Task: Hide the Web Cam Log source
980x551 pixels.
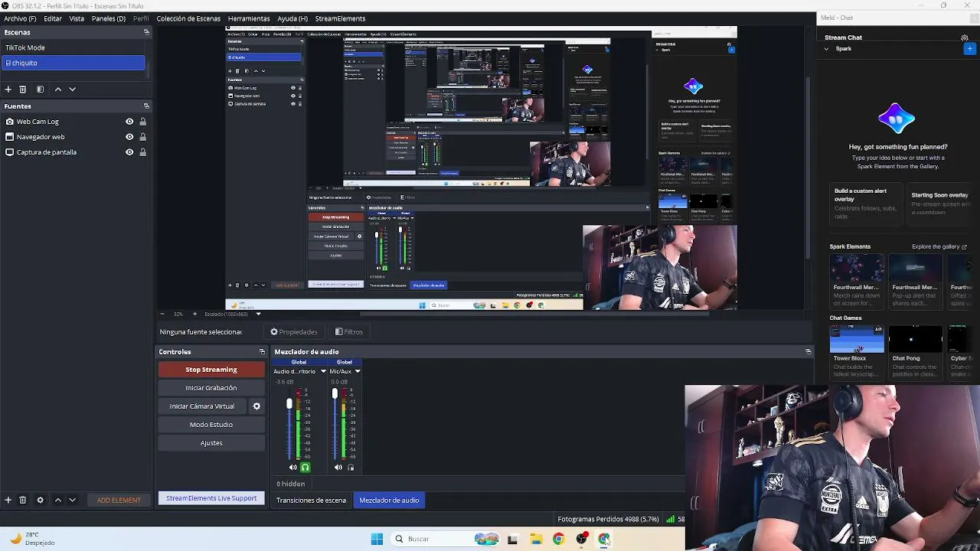Action: point(129,122)
